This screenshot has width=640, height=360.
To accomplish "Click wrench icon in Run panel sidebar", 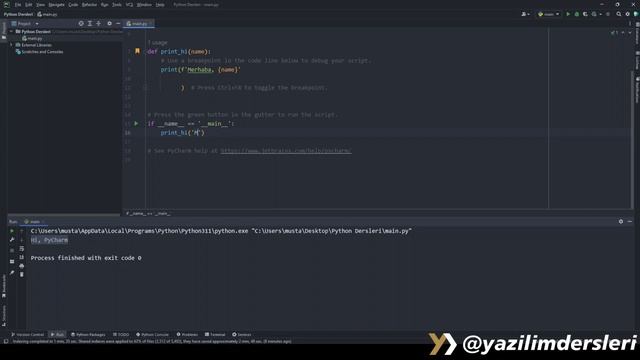I will (x=12, y=240).
